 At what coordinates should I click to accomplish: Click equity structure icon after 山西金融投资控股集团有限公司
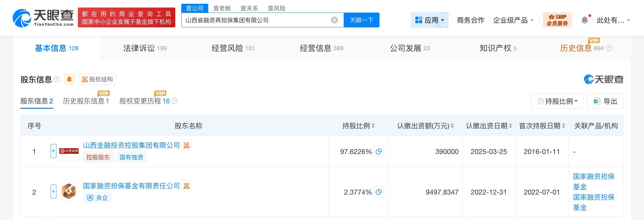[187, 145]
